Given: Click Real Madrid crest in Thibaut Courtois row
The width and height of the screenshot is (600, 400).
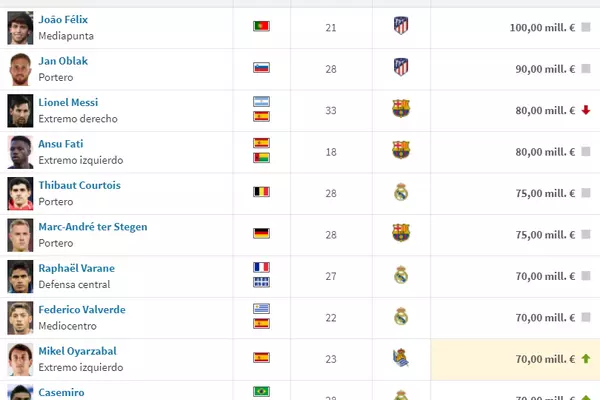Looking at the screenshot, I should pyautogui.click(x=402, y=192).
